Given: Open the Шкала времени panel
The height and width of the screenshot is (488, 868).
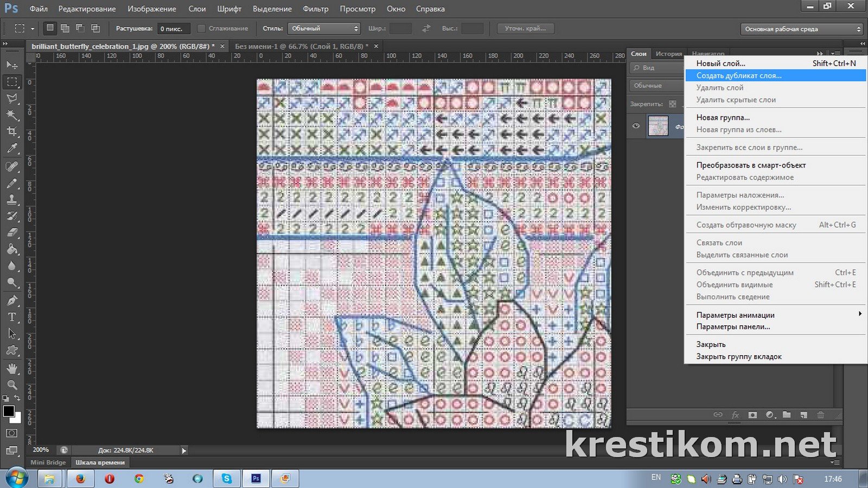Looking at the screenshot, I should 100,463.
